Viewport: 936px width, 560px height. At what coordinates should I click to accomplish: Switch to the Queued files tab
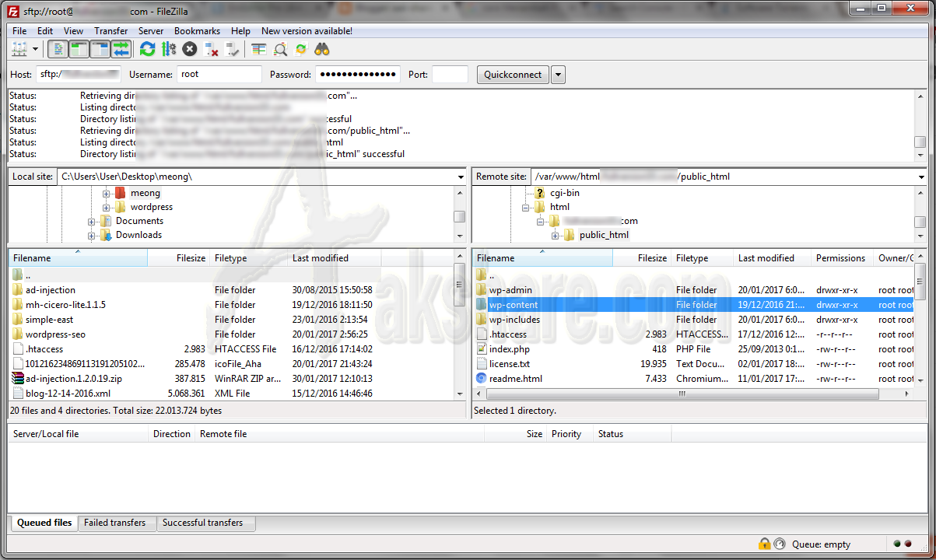point(44,523)
